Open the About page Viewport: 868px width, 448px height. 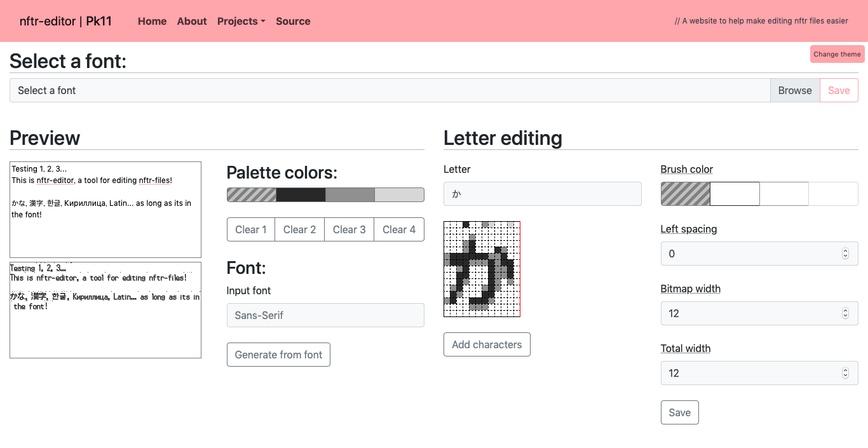tap(192, 21)
